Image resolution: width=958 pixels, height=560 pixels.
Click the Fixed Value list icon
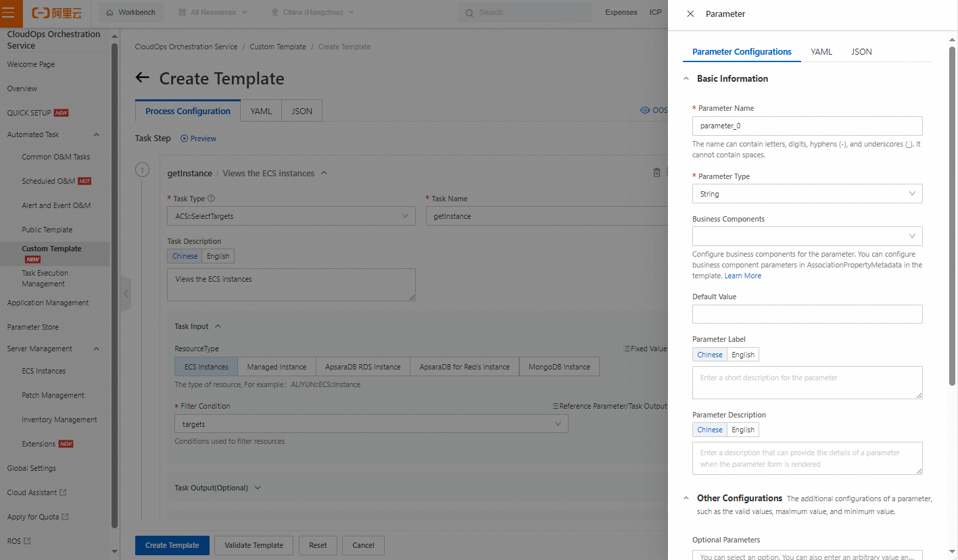pos(626,349)
